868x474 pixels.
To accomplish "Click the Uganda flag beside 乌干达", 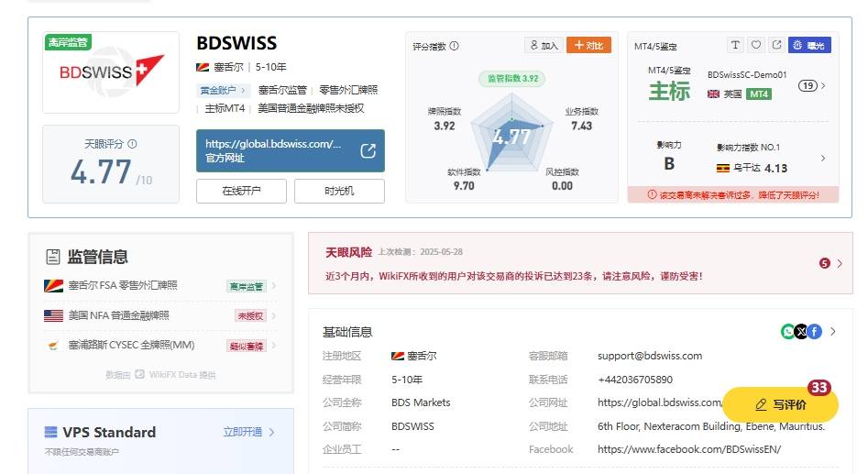I will tap(723, 168).
